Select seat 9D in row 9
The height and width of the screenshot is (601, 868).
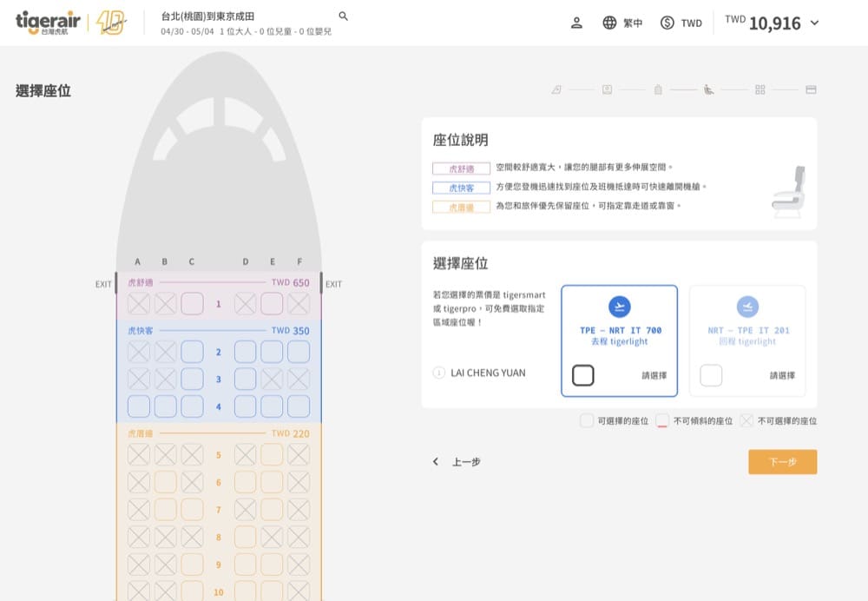(x=246, y=564)
